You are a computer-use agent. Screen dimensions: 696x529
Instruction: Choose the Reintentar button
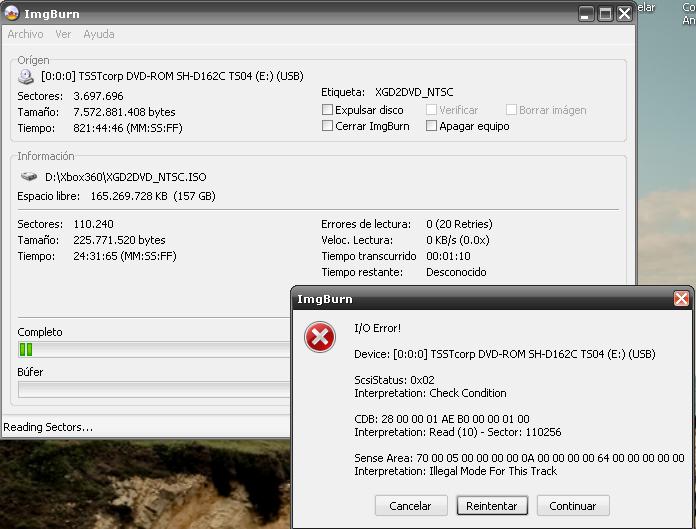[492, 506]
